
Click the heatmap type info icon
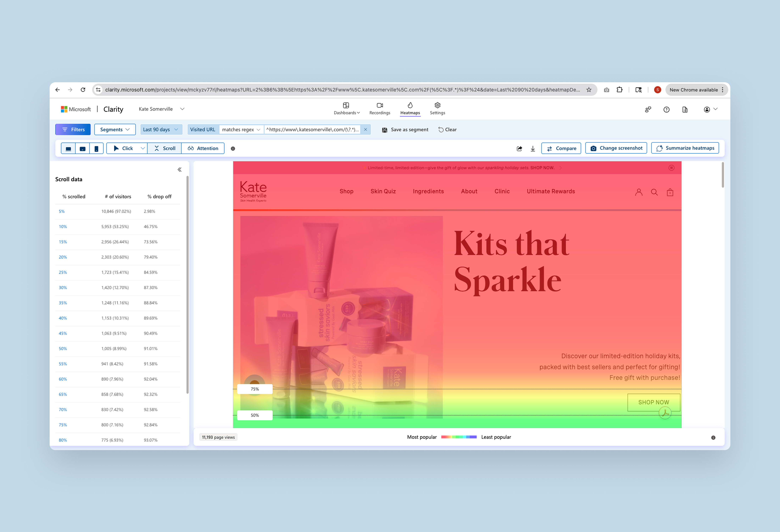coord(233,148)
